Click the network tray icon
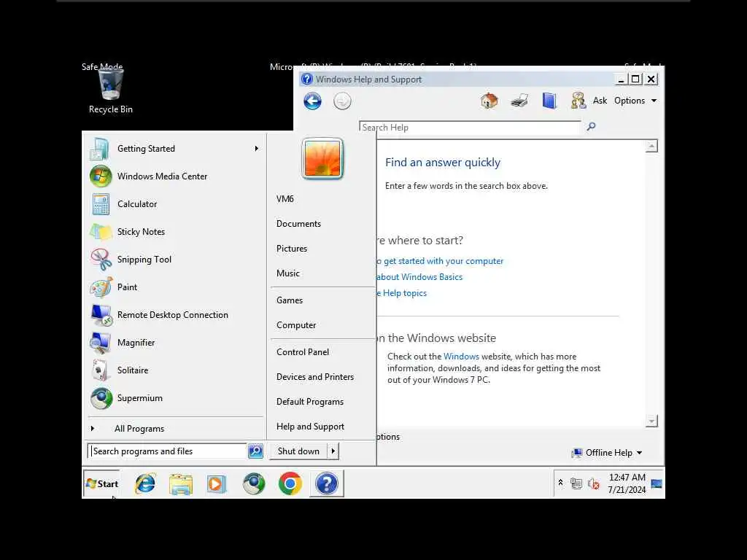This screenshot has height=560, width=747. coord(576,484)
